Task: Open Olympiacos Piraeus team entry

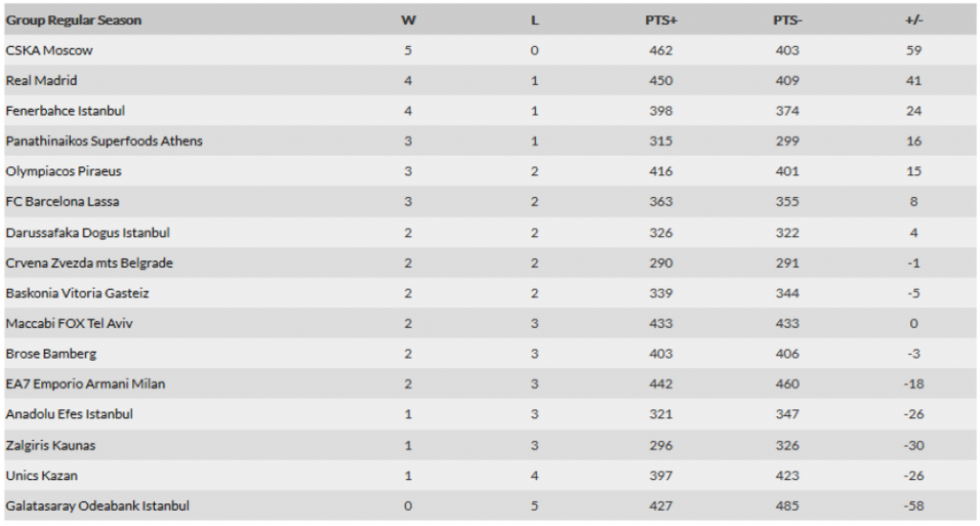Action: point(63,171)
